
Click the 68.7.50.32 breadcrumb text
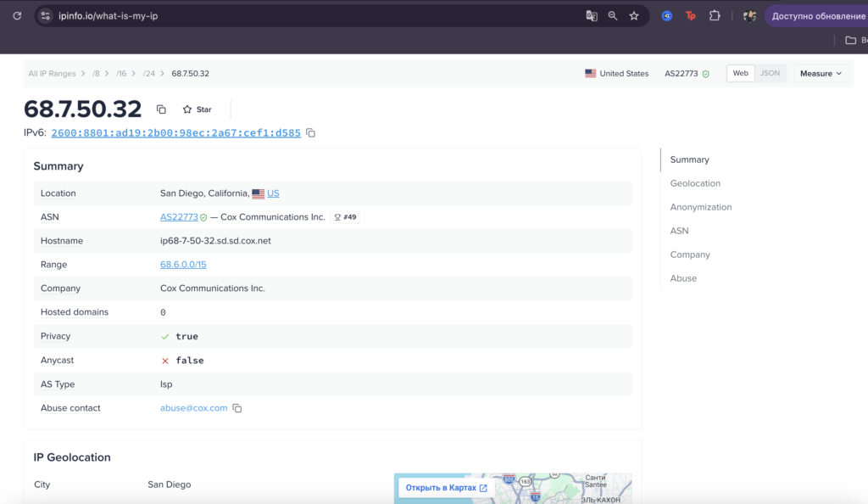(190, 73)
